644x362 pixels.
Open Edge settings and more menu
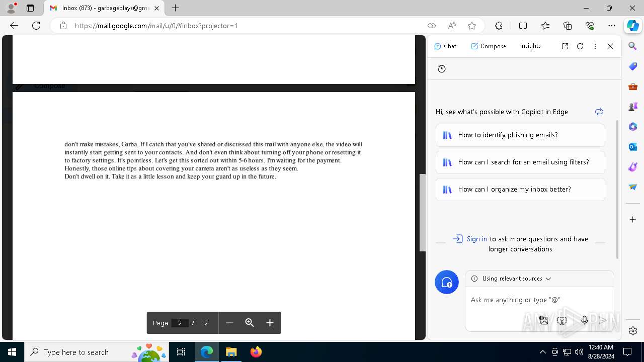612,26
